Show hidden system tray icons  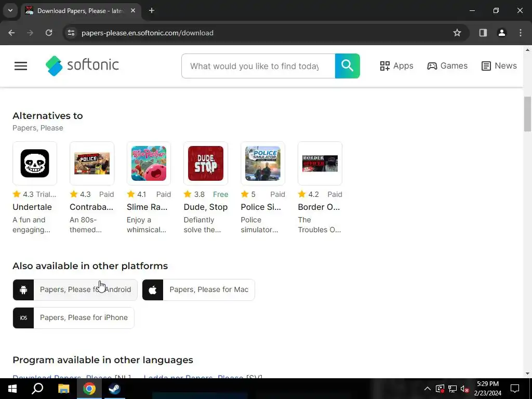click(x=428, y=389)
